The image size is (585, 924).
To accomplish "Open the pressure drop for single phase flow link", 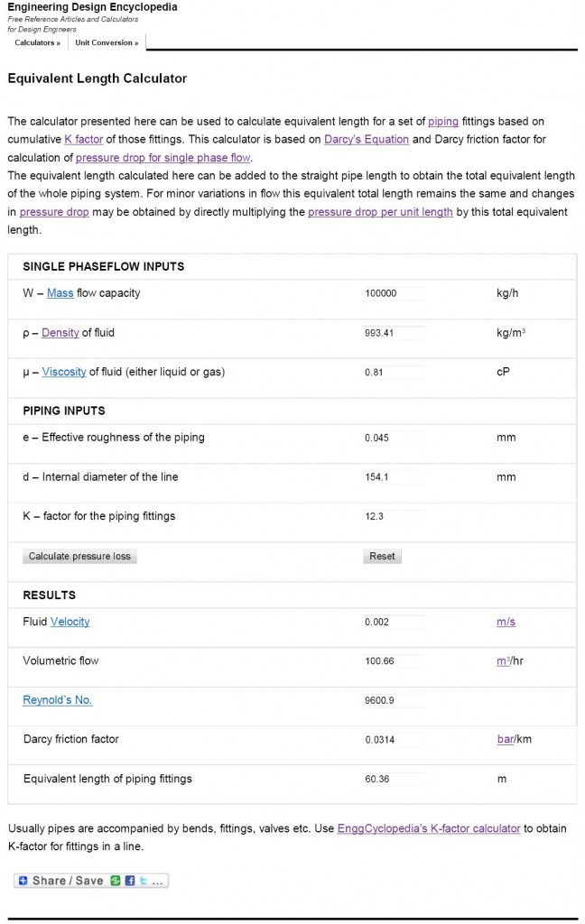I will coord(161,157).
